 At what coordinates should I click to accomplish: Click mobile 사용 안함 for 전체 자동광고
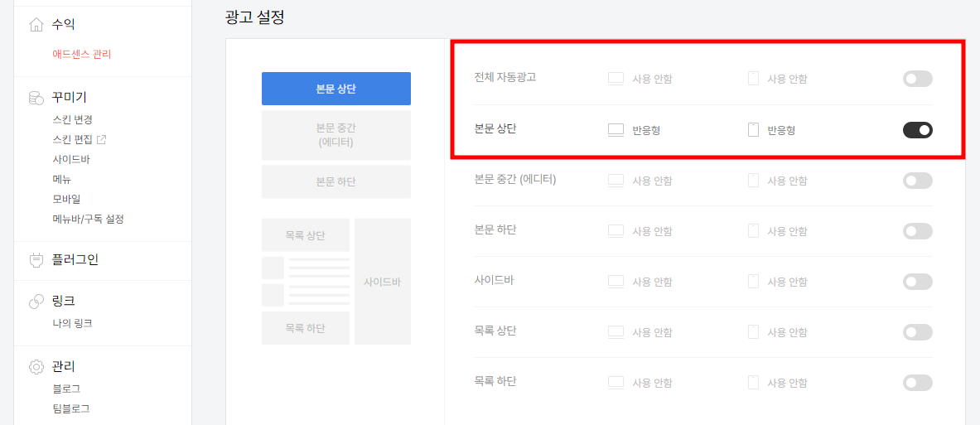(x=787, y=80)
